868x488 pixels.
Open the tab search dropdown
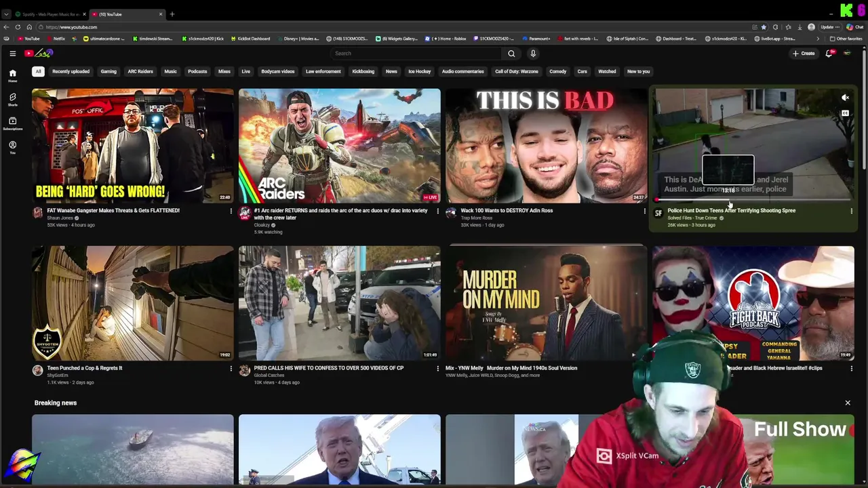coord(6,14)
